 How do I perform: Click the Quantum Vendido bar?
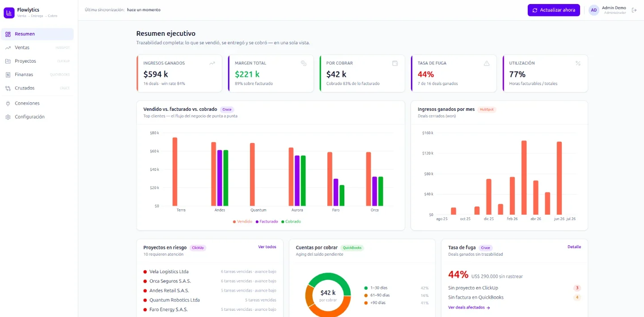[x=252, y=174]
